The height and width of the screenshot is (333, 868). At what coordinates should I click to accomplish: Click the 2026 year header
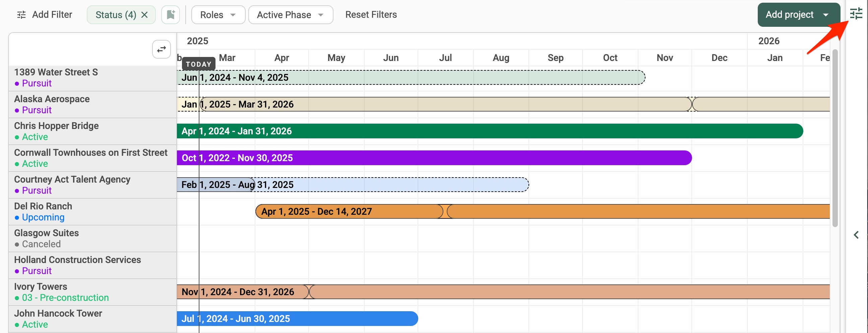768,41
